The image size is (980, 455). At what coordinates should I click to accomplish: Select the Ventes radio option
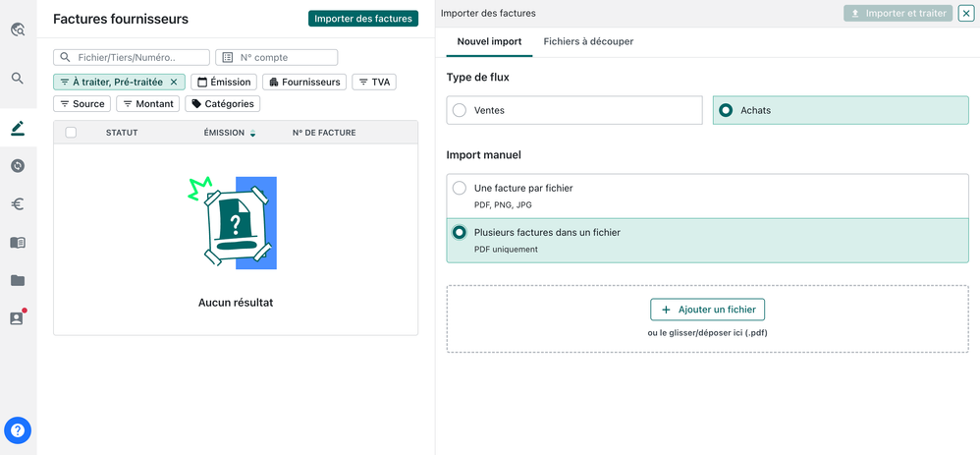pyautogui.click(x=460, y=111)
